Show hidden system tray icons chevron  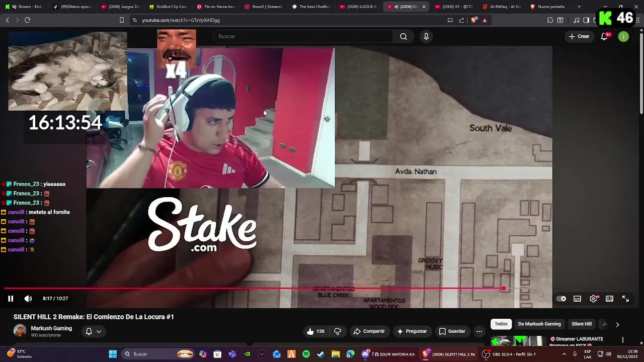(x=563, y=354)
